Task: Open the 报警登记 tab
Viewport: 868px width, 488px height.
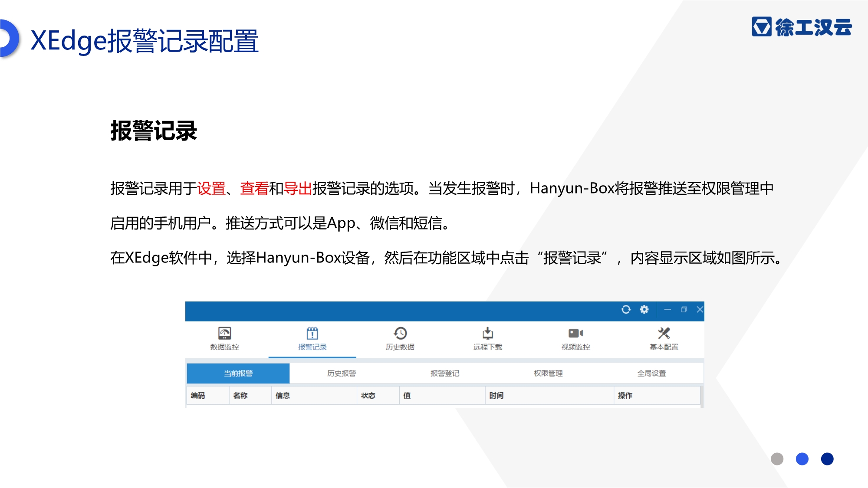Action: tap(445, 373)
